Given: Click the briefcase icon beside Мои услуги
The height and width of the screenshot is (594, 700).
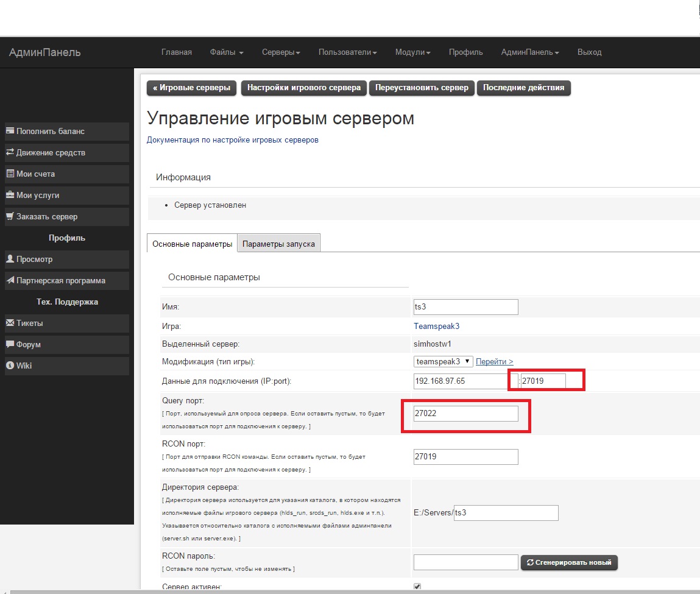Looking at the screenshot, I should (x=10, y=195).
